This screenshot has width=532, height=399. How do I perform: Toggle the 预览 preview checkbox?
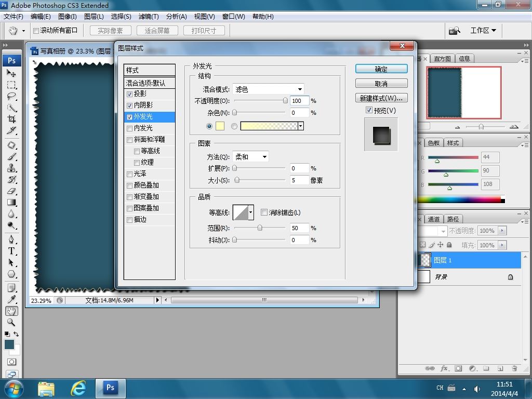(369, 110)
